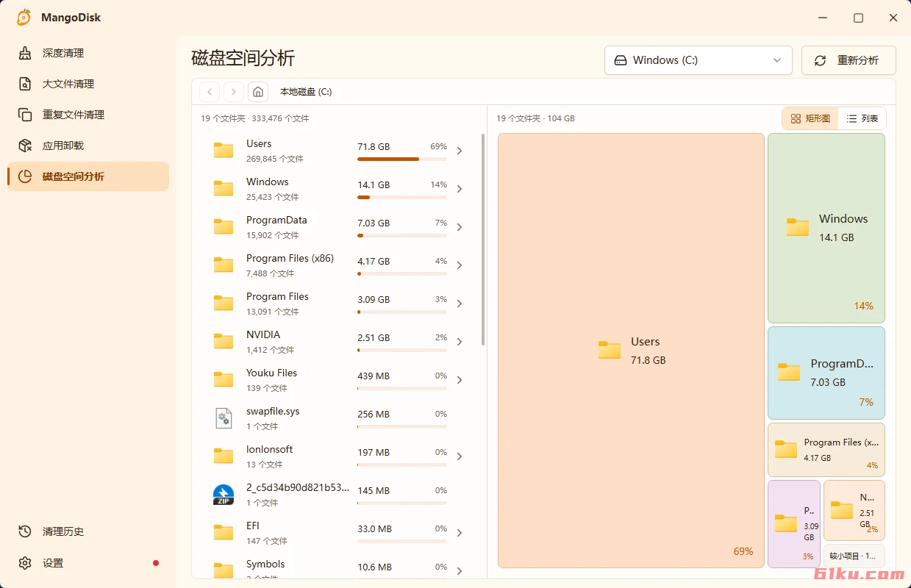Click the home navigation icon
Image resolution: width=911 pixels, height=588 pixels.
(258, 92)
